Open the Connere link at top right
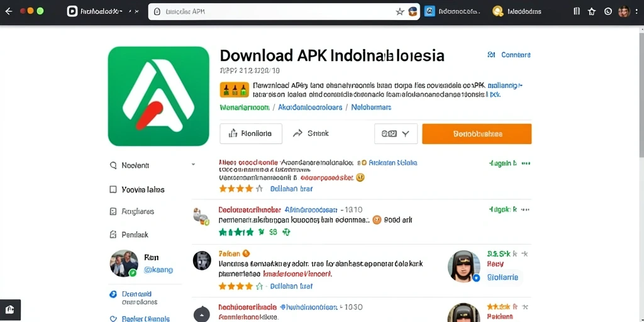Viewport: 644px width, 322px height. (x=516, y=55)
